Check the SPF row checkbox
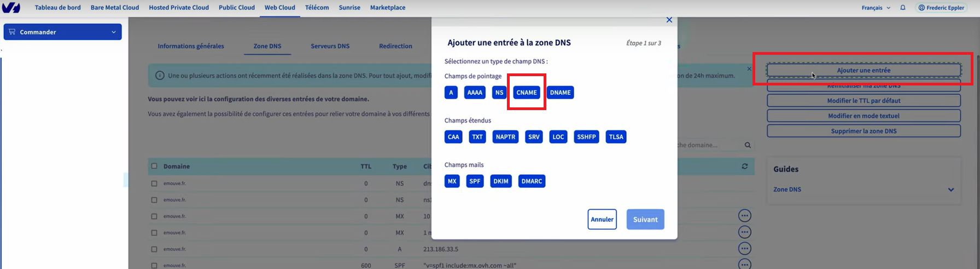980x269 pixels. coord(154,266)
